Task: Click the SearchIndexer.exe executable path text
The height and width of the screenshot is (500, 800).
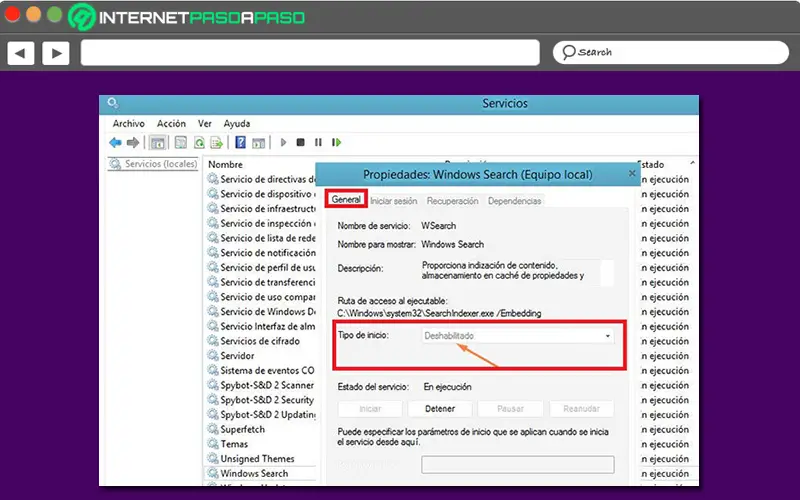Action: (439, 313)
